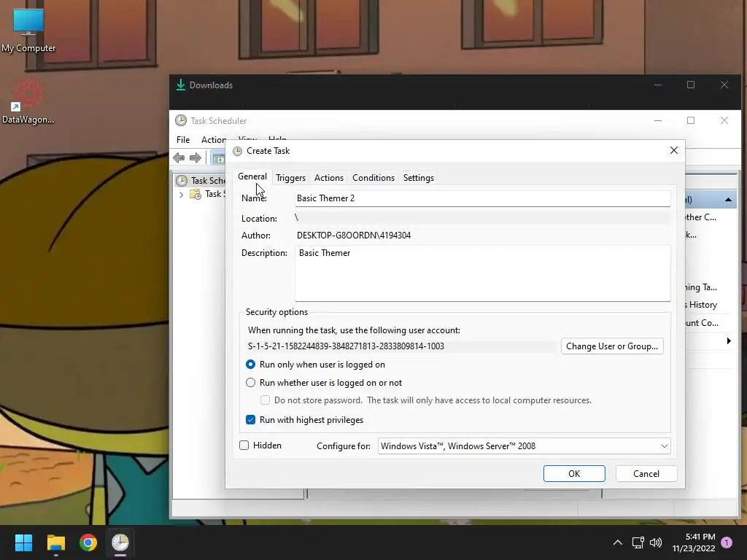This screenshot has height=560, width=747.
Task: Open the File menu in Task Scheduler
Action: click(x=183, y=139)
